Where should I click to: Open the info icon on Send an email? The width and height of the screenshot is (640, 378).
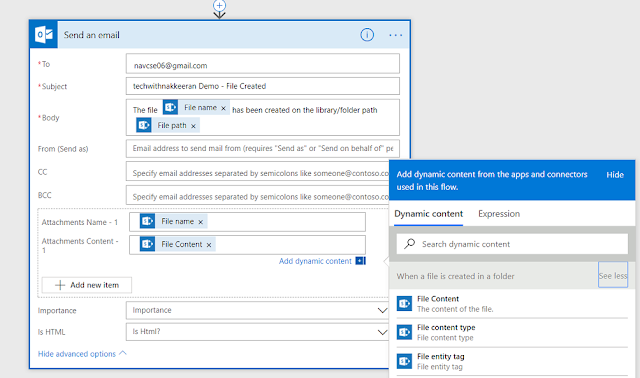367,35
